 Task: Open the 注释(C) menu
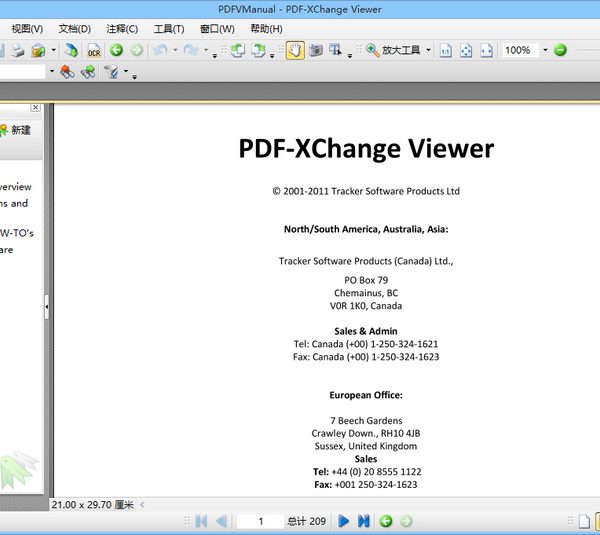click(122, 29)
